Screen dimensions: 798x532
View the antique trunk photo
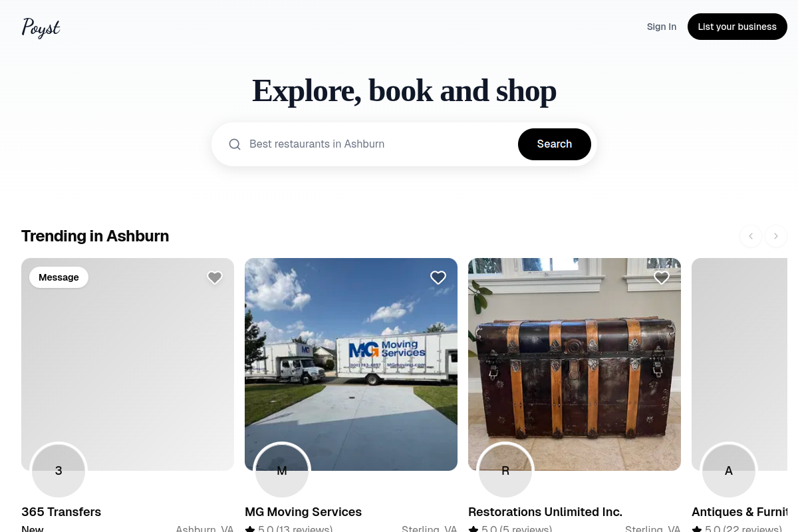tap(575, 364)
